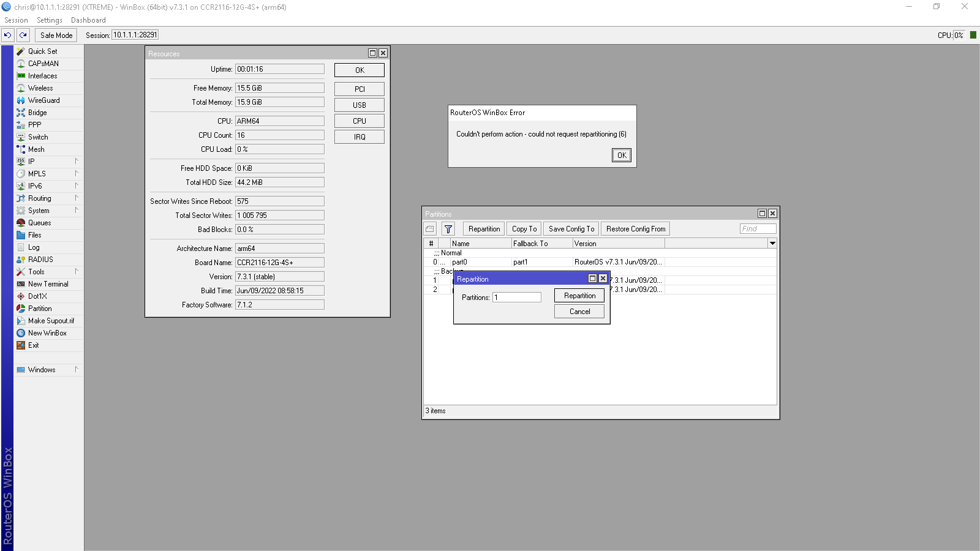Click OK in Resources window

coord(360,70)
